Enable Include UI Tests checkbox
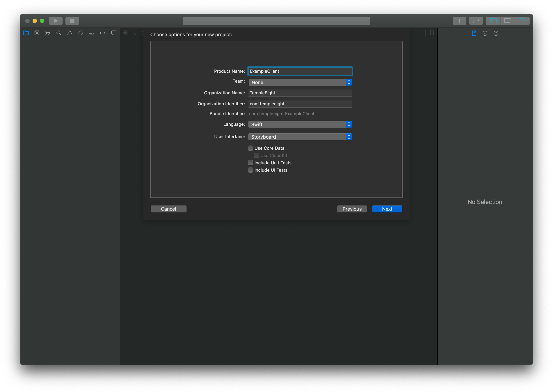553x392 pixels. click(x=251, y=170)
